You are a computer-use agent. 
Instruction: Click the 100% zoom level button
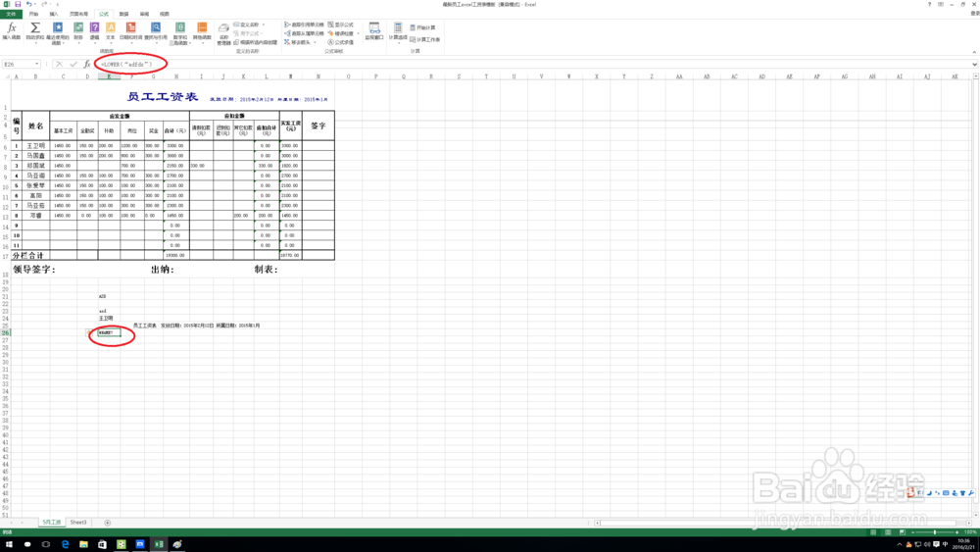point(970,532)
